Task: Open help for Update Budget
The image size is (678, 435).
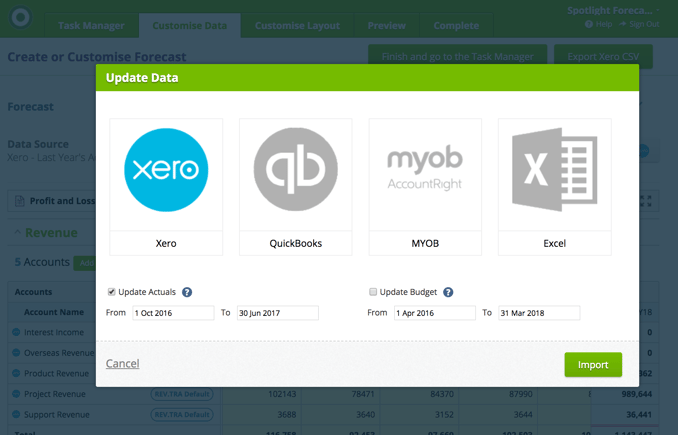Action: point(448,292)
